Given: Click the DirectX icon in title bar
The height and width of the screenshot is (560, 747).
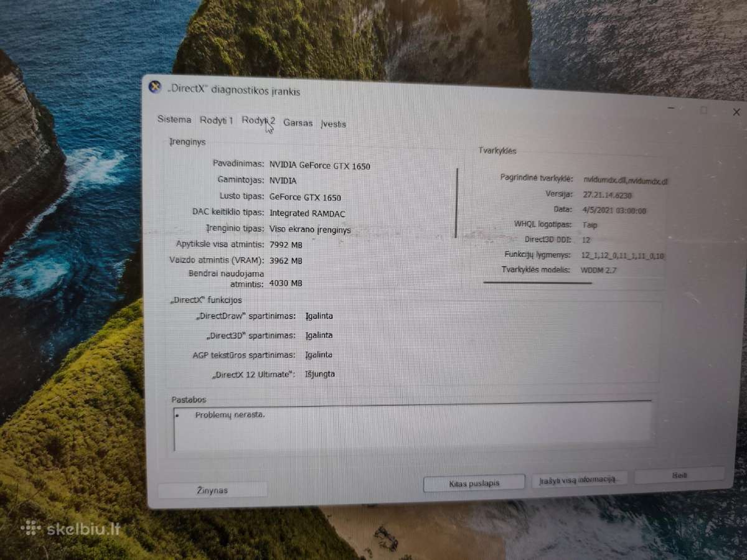Looking at the screenshot, I should tap(155, 87).
